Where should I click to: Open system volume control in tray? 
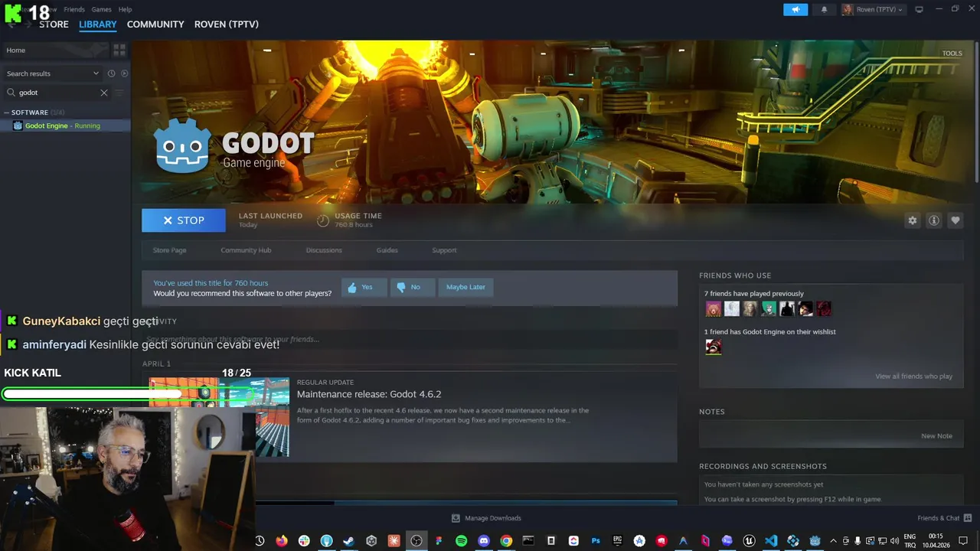click(x=894, y=541)
